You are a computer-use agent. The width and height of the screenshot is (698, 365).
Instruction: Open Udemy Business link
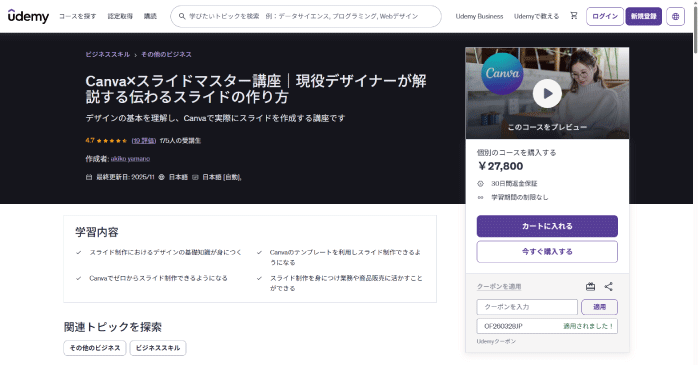tap(479, 16)
